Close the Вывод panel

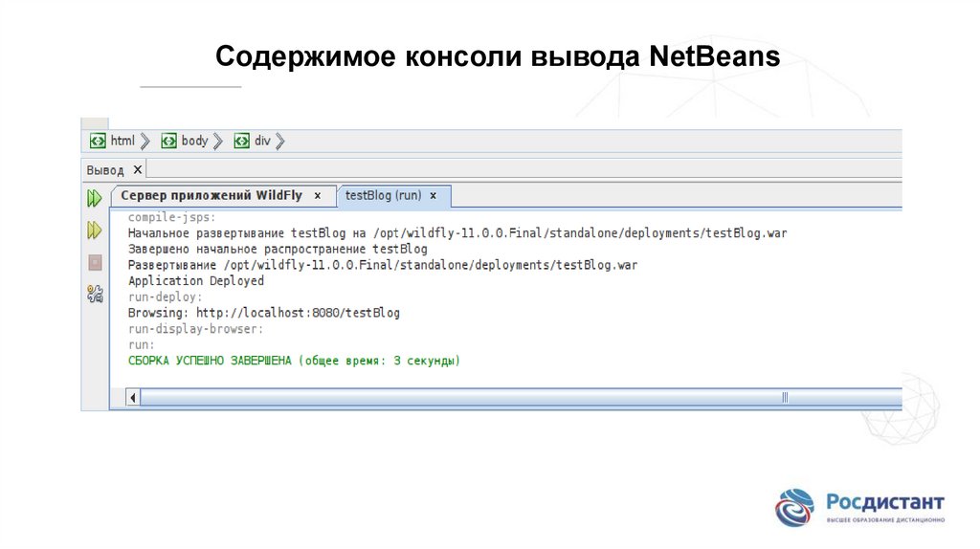138,169
